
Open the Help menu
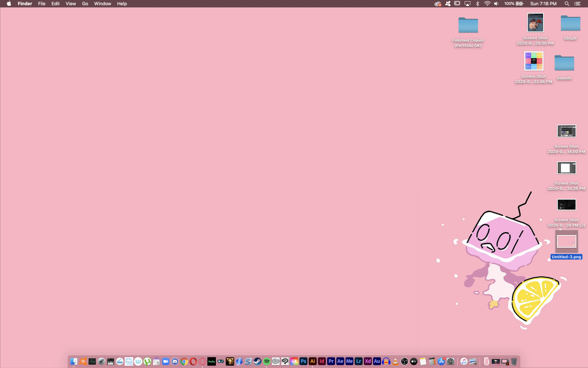tap(122, 3)
